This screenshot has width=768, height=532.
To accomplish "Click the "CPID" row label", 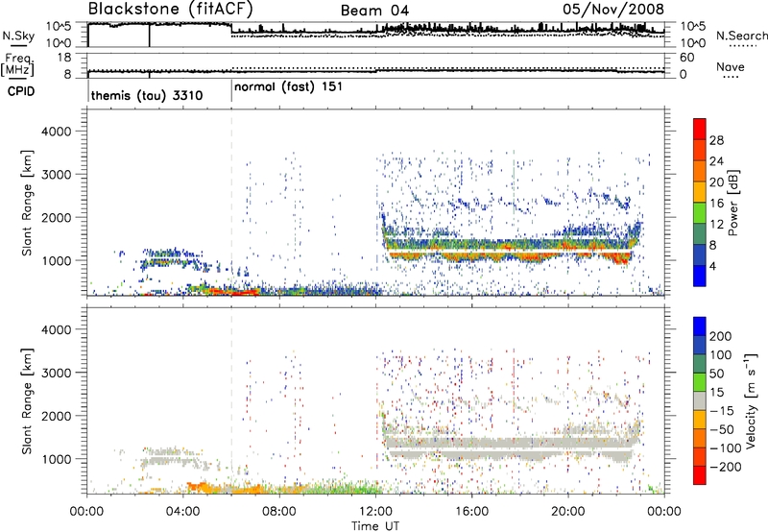I will click(x=21, y=91).
